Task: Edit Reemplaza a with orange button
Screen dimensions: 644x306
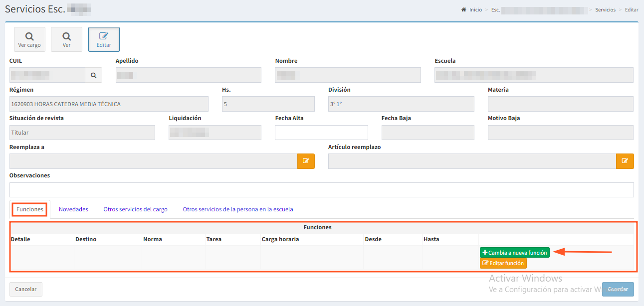Action: (x=306, y=161)
